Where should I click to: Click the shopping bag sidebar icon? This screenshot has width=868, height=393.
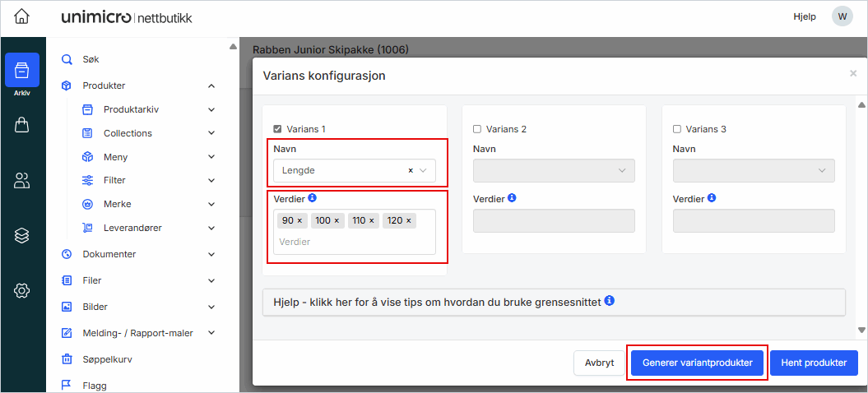click(x=22, y=125)
